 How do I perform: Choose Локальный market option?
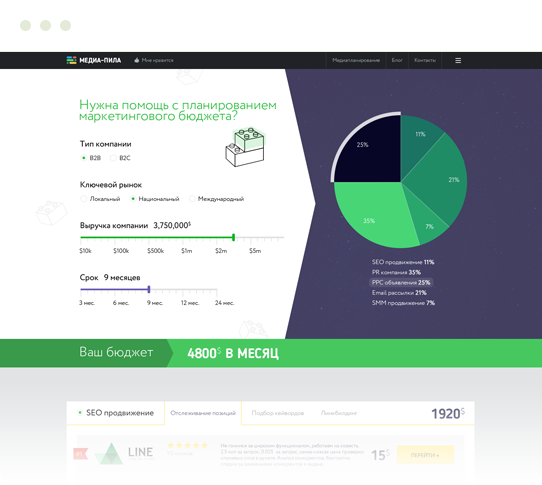[x=100, y=199]
